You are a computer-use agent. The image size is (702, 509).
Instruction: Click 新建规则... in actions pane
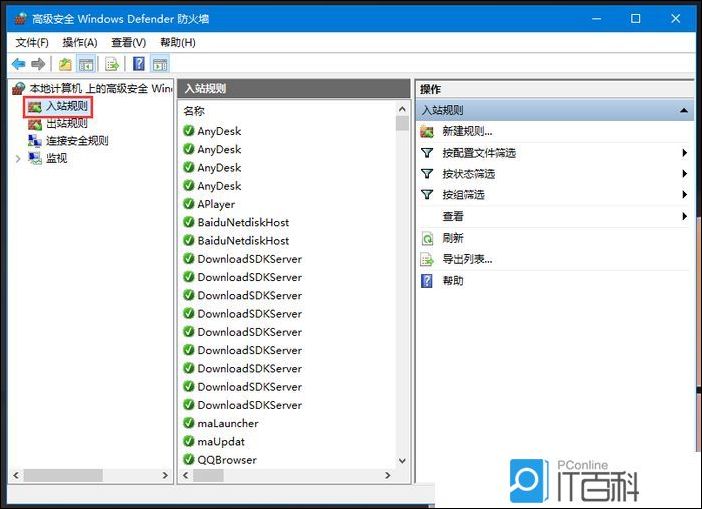coord(467,131)
